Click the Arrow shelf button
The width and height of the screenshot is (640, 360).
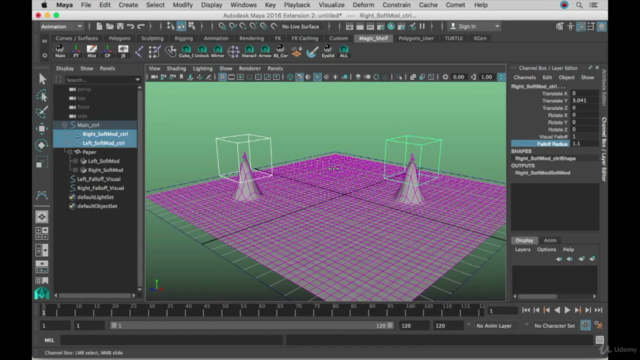pyautogui.click(x=265, y=51)
